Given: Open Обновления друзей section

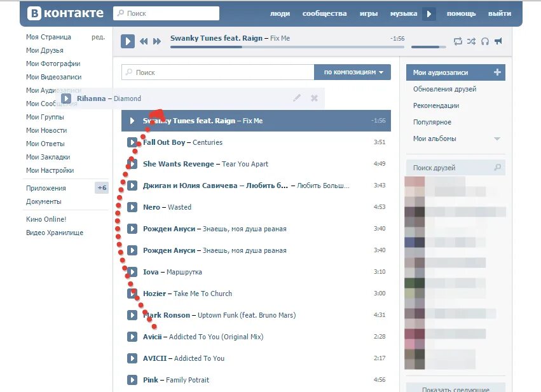Looking at the screenshot, I should point(445,89).
